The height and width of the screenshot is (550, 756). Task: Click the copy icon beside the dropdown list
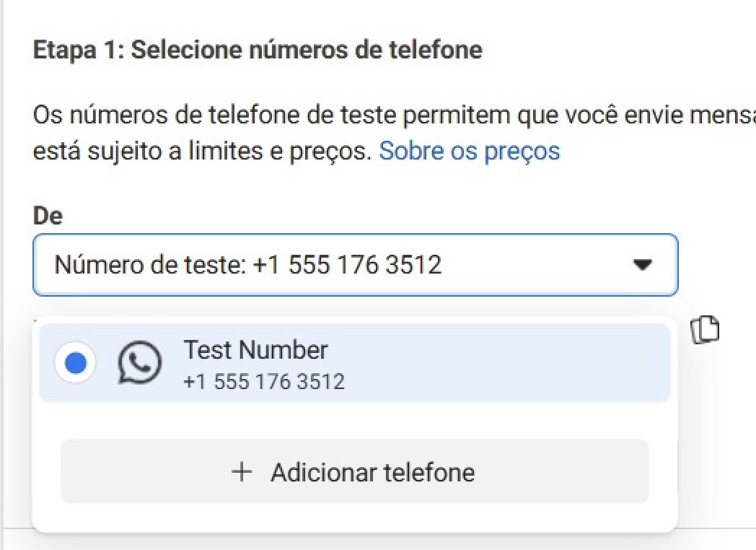tap(706, 330)
